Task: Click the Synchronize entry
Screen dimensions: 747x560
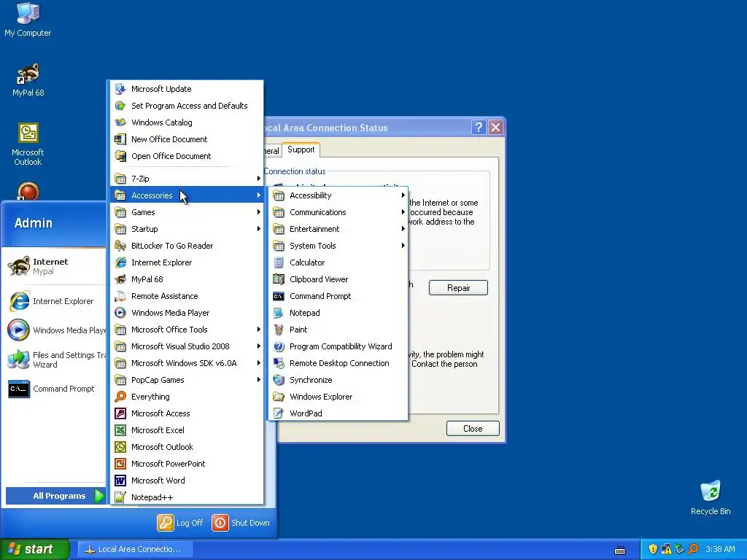Action: tap(338, 379)
